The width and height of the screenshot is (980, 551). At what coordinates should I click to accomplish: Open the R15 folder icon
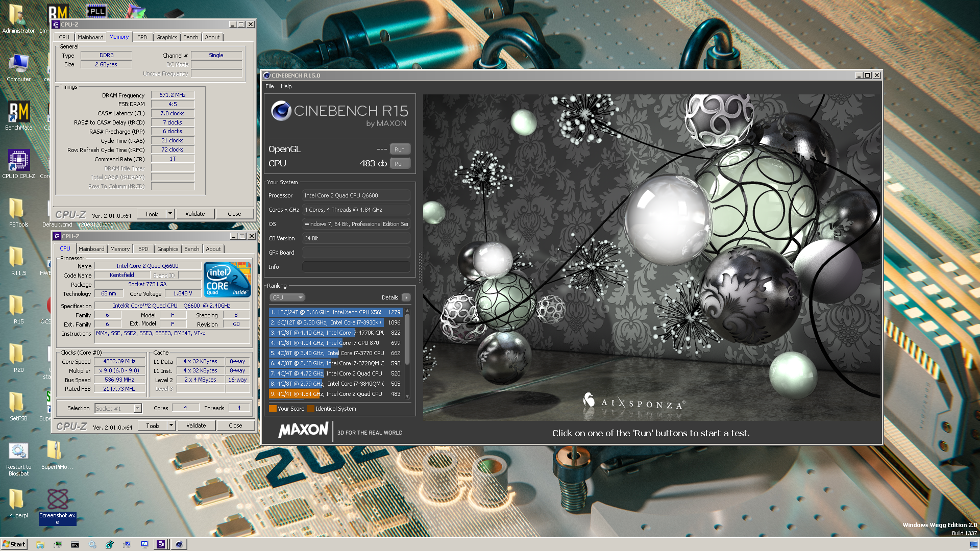pos(18,310)
